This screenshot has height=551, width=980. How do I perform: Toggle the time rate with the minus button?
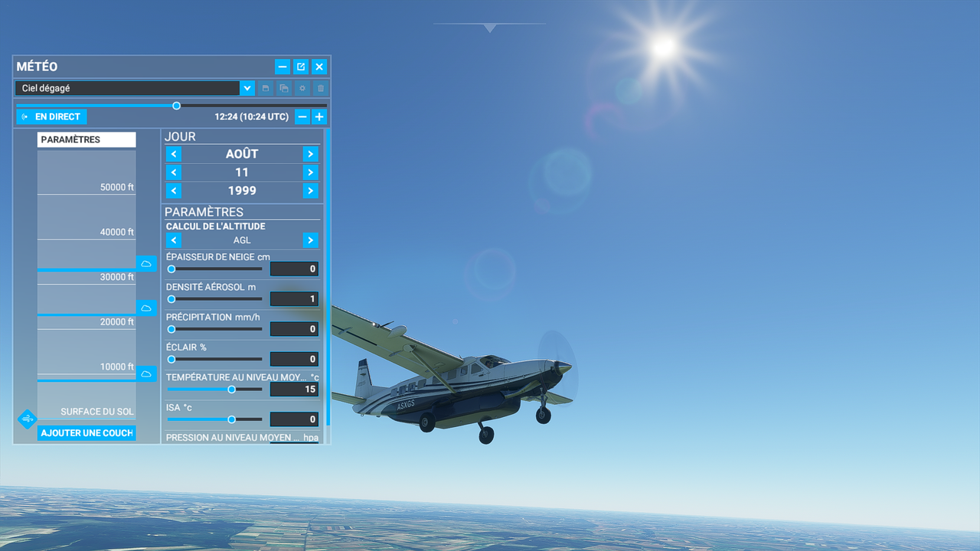click(302, 116)
